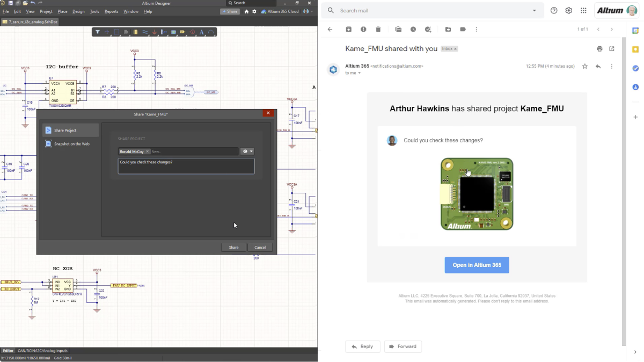Open the Design menu

coord(78,11)
